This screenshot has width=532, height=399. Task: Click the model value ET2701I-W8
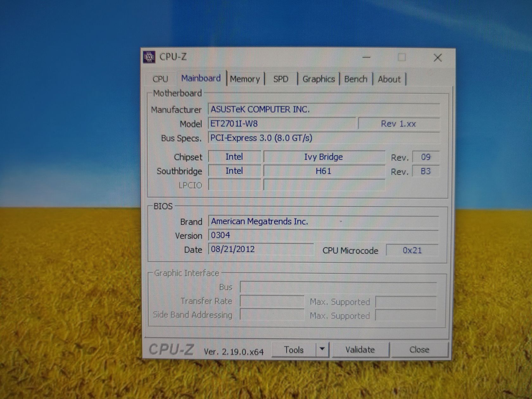[282, 123]
